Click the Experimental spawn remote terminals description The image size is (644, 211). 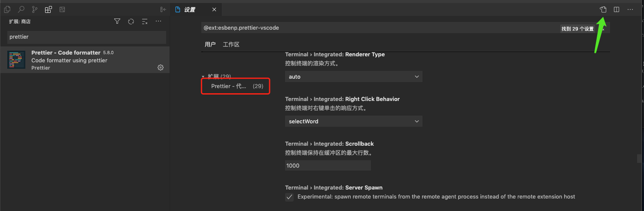point(436,197)
